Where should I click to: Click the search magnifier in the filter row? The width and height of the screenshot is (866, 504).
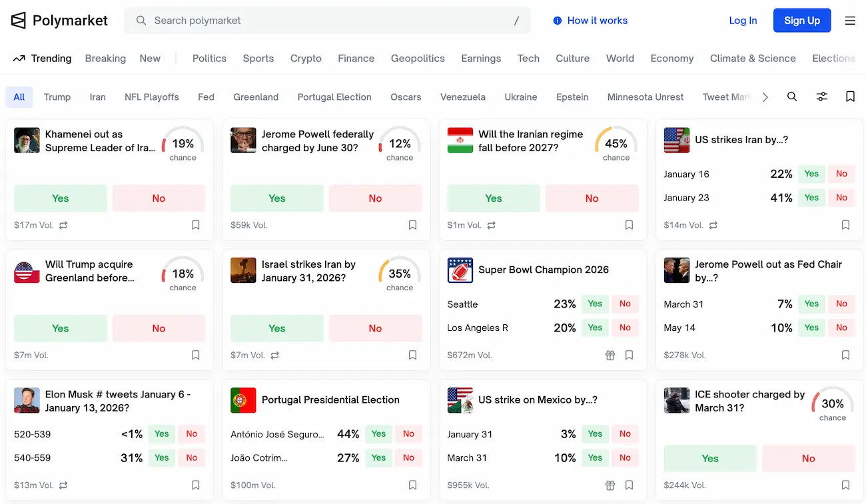tap(792, 97)
